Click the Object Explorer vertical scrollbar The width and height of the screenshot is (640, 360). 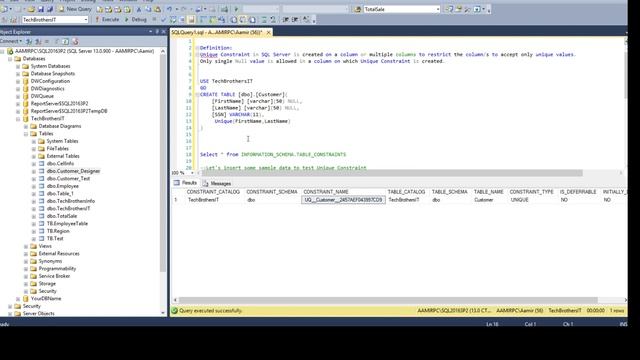pyautogui.click(x=163, y=163)
